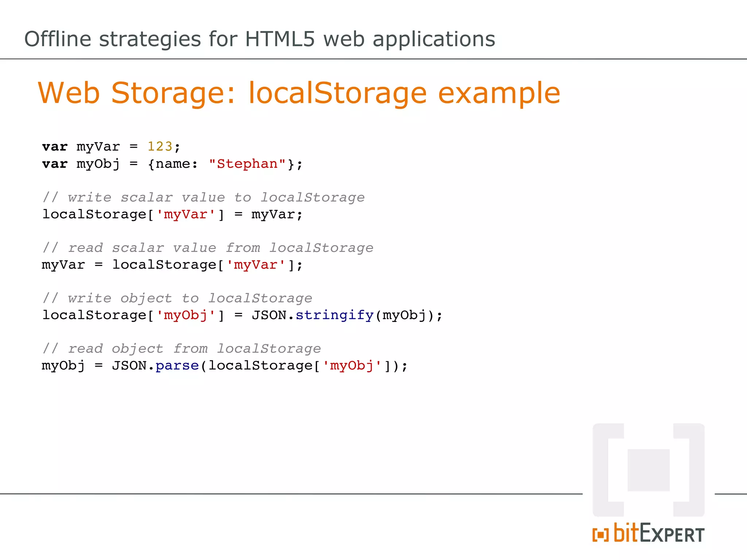Image resolution: width=747 pixels, height=560 pixels.
Task: Click the line 'var myObj = {name: "Stephan"};'
Action: (x=173, y=164)
